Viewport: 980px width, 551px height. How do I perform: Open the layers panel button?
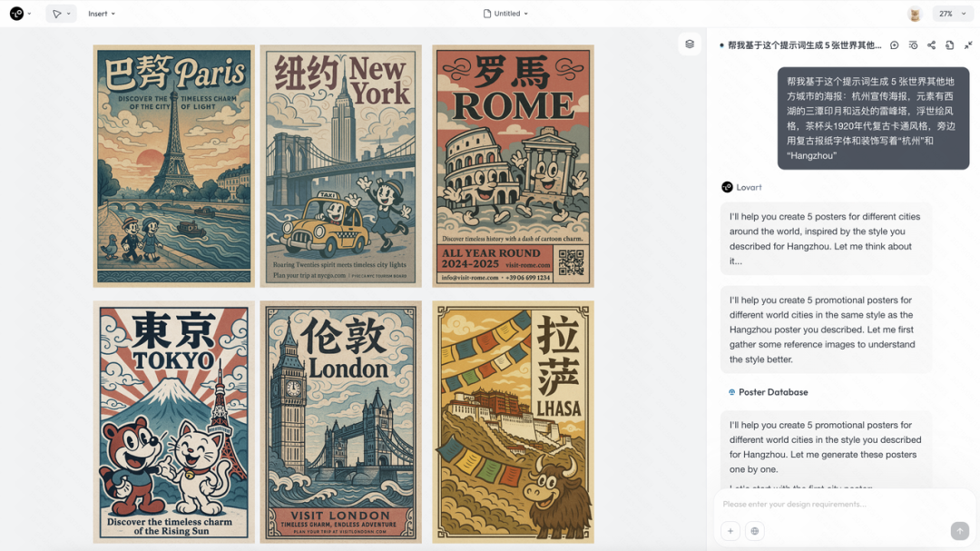(690, 44)
